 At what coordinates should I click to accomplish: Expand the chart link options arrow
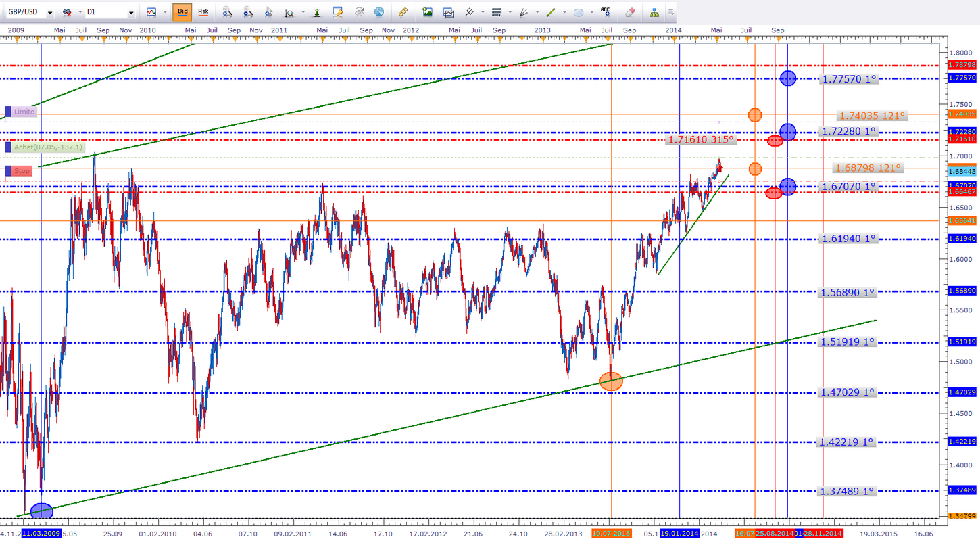80,12
